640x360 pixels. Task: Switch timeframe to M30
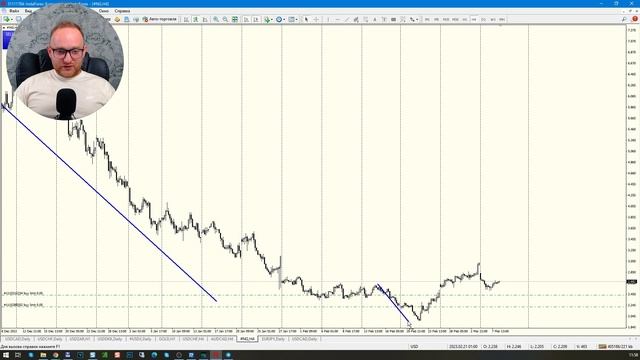(455, 19)
